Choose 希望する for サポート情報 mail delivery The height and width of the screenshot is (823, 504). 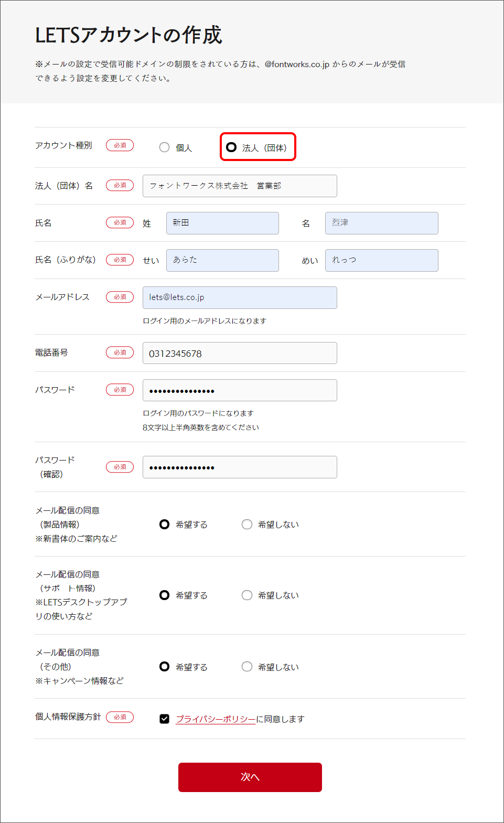tap(165, 595)
